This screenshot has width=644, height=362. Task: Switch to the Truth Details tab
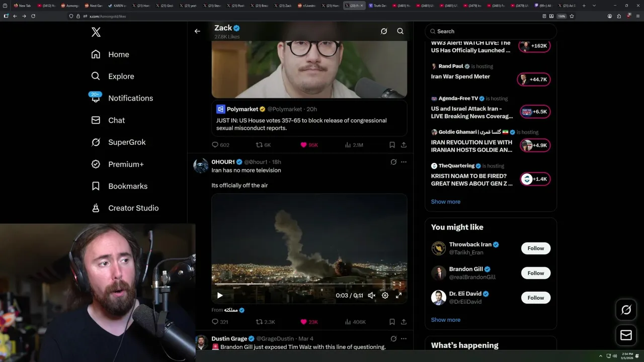click(x=378, y=6)
